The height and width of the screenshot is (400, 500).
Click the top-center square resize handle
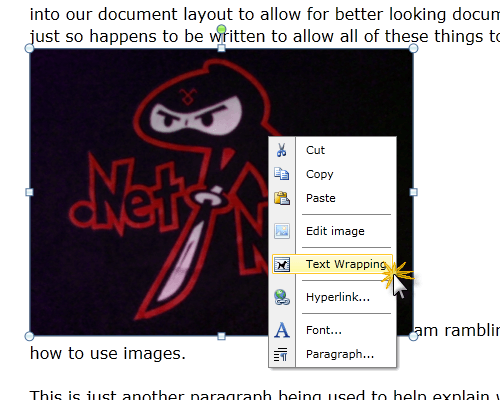(221, 48)
